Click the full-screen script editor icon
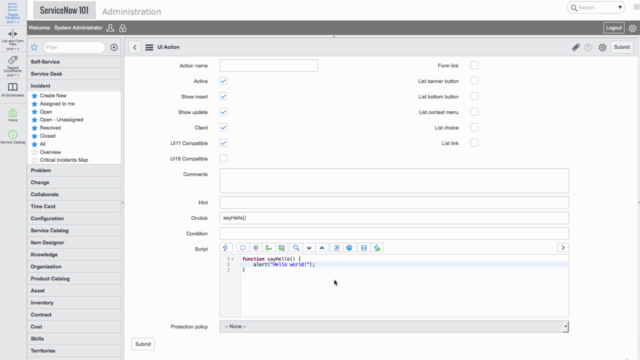 (x=336, y=248)
